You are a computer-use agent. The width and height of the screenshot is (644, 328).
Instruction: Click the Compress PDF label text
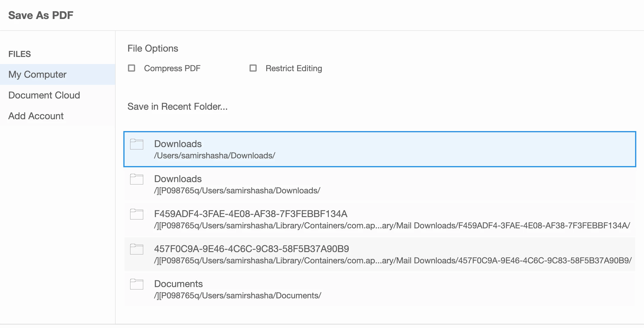172,69
